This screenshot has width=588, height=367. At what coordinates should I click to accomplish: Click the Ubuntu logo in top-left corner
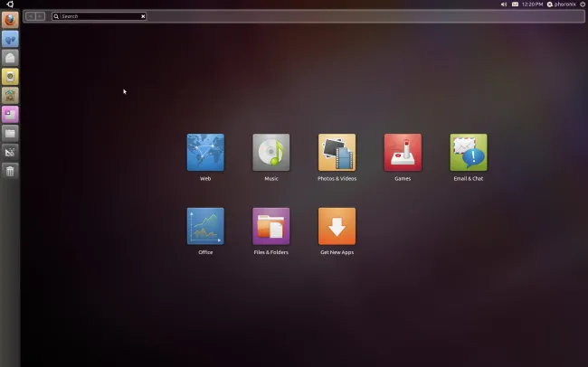pyautogui.click(x=10, y=5)
